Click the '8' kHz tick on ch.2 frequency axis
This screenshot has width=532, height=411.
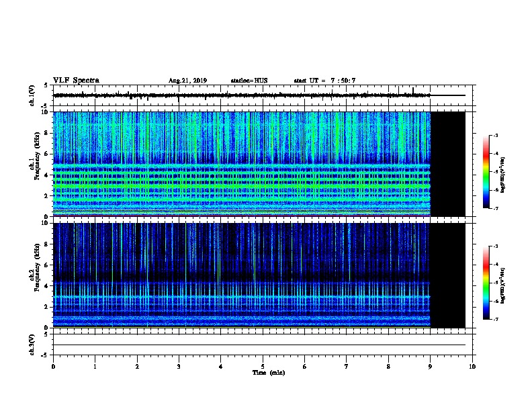click(46, 244)
